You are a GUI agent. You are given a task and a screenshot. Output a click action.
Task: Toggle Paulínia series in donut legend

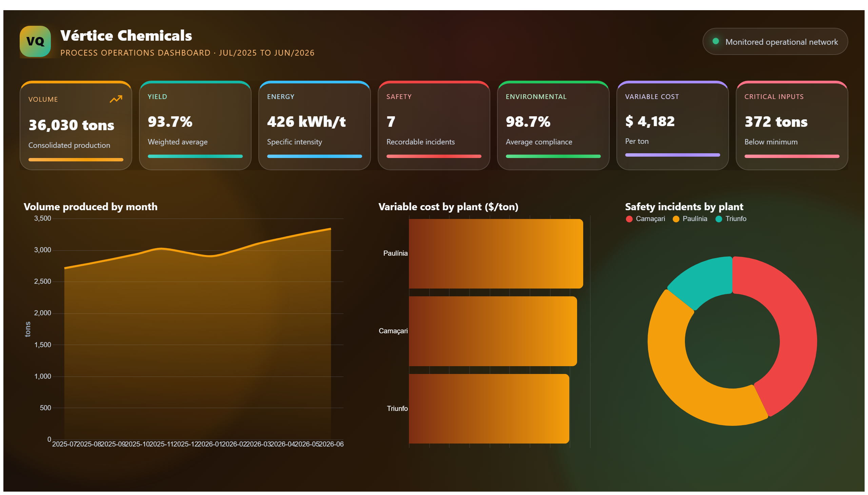[x=690, y=219]
